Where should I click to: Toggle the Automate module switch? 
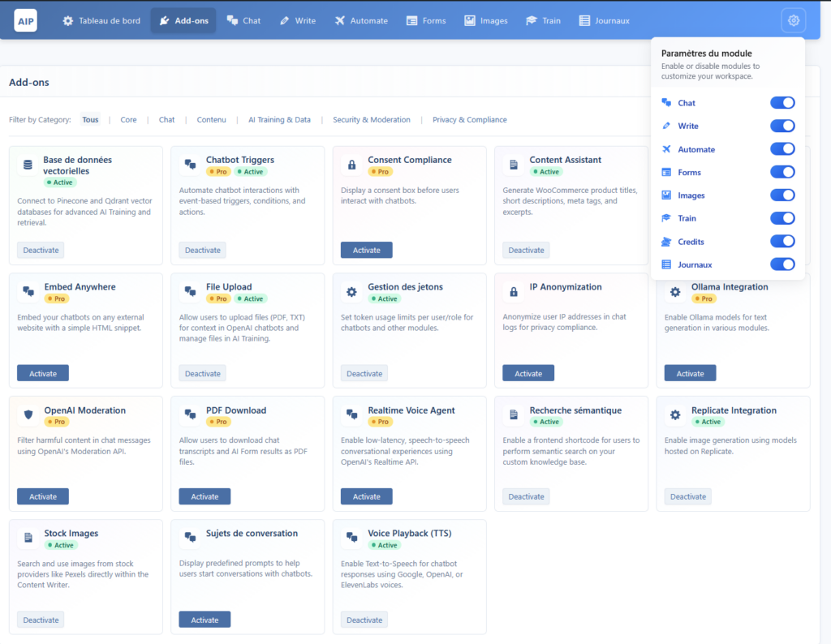781,149
